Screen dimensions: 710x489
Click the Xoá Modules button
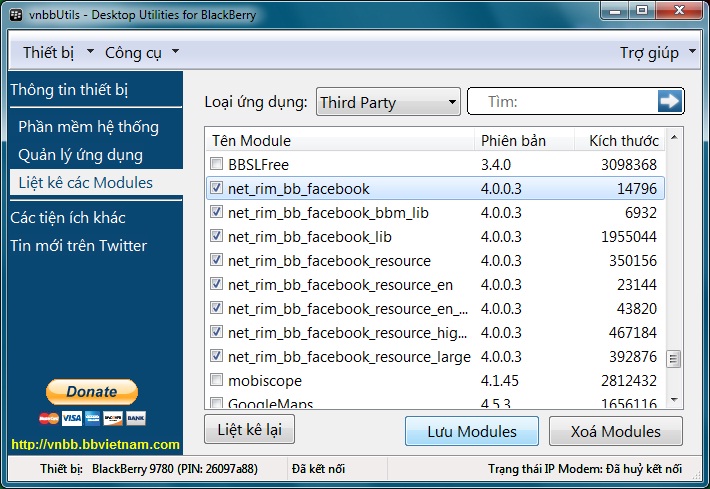tap(615, 431)
